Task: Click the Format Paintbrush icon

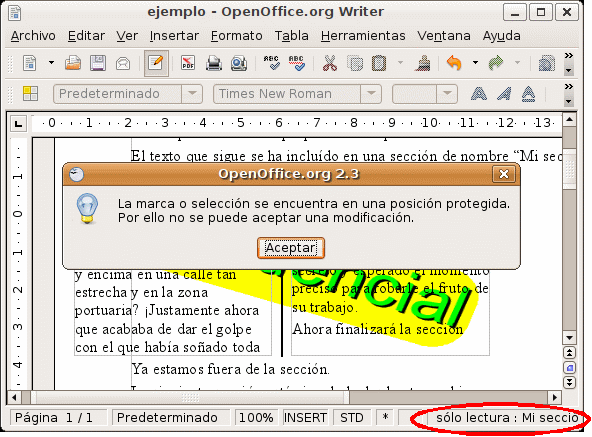Action: coord(422,63)
